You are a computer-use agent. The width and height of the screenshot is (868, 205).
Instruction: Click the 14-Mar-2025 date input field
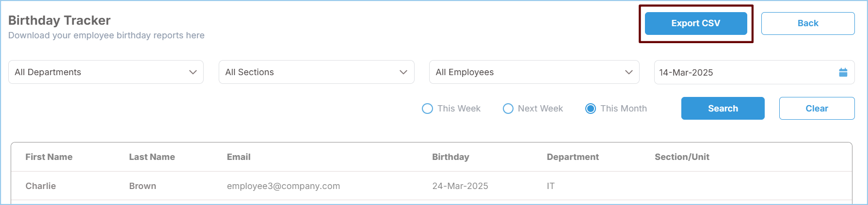[x=742, y=72]
